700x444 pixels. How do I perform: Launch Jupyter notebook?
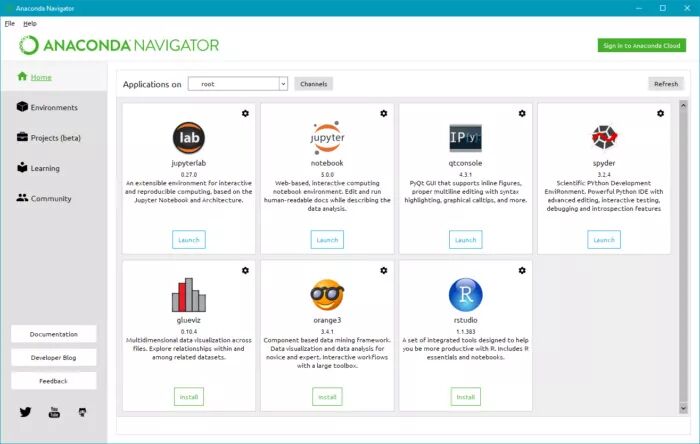(327, 240)
